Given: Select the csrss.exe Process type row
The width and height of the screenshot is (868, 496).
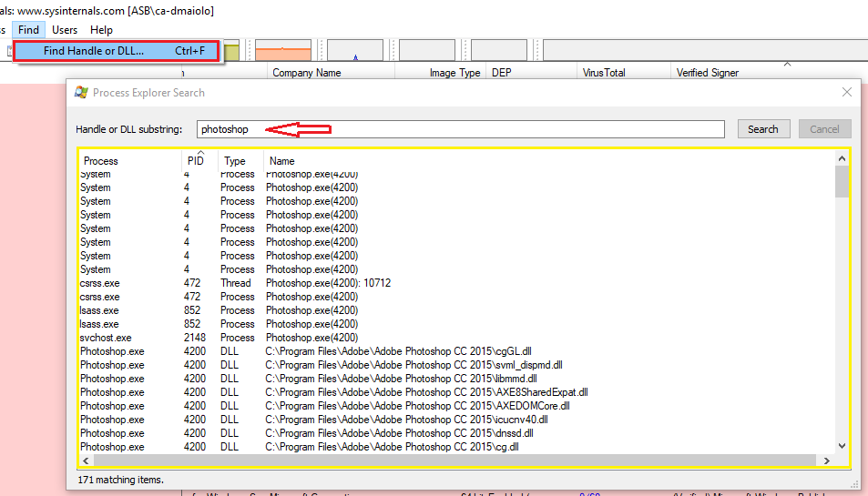Looking at the screenshot, I should [x=456, y=297].
